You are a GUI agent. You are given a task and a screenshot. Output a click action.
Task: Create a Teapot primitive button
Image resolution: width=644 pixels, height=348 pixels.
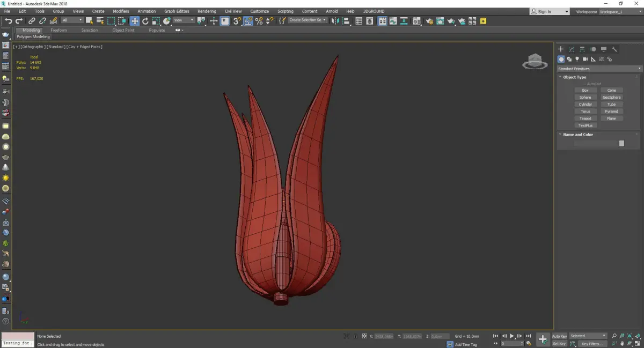pyautogui.click(x=586, y=119)
